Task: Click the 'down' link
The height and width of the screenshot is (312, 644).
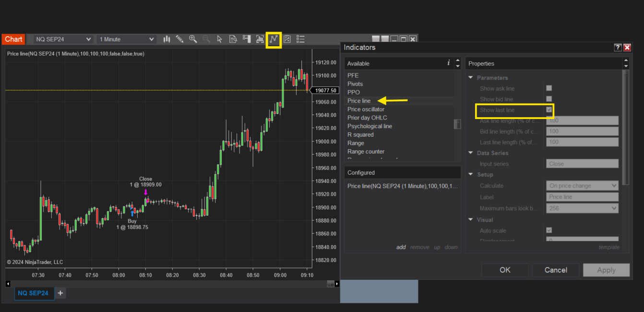Action: tap(451, 247)
